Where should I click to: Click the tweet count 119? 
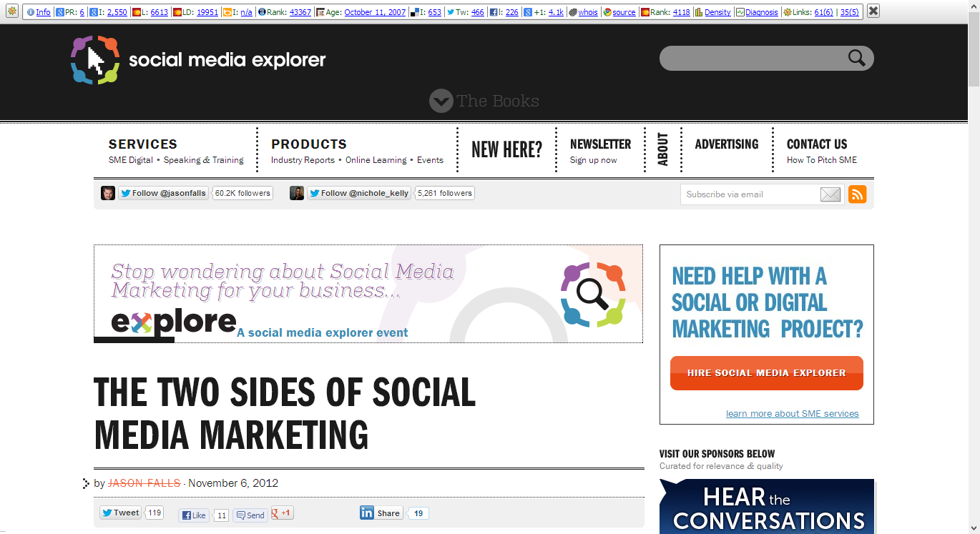coord(155,513)
